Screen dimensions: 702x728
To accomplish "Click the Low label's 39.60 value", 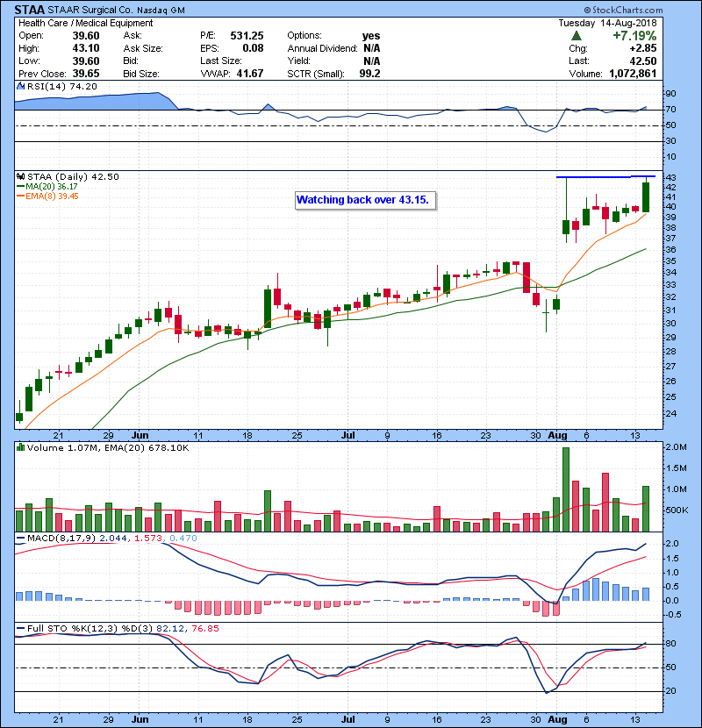I will tap(86, 61).
